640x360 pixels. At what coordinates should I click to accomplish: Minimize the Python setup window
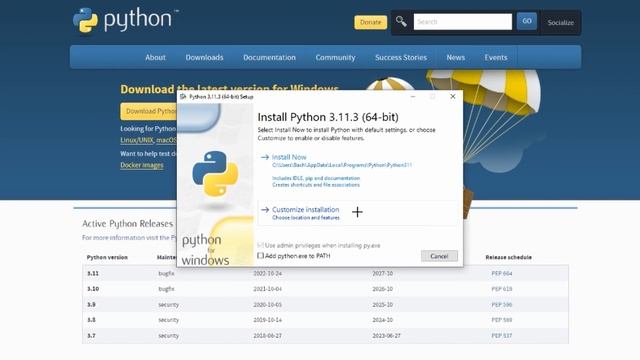coord(413,96)
